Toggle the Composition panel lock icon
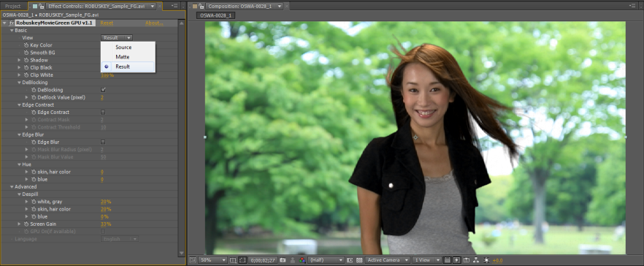644x266 pixels. click(202, 6)
